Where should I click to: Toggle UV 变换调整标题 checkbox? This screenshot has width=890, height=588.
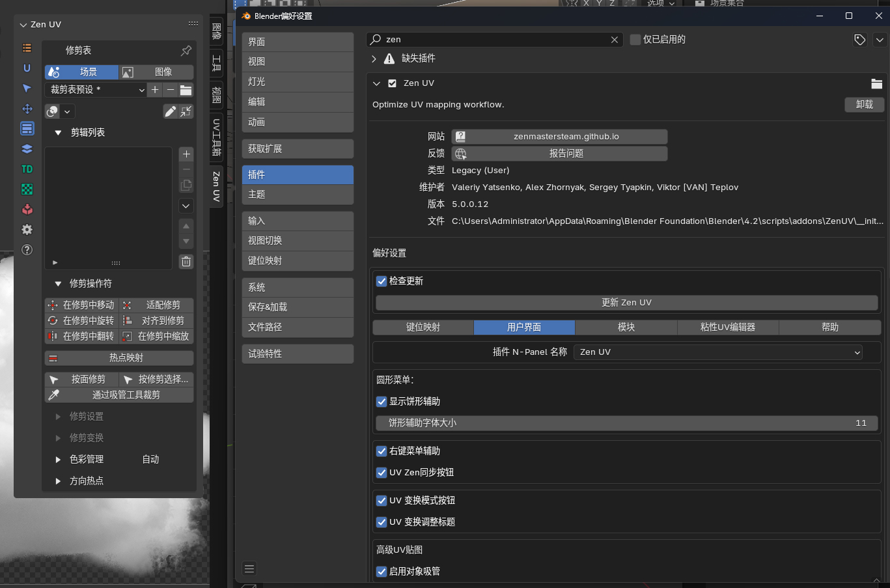[x=382, y=522]
